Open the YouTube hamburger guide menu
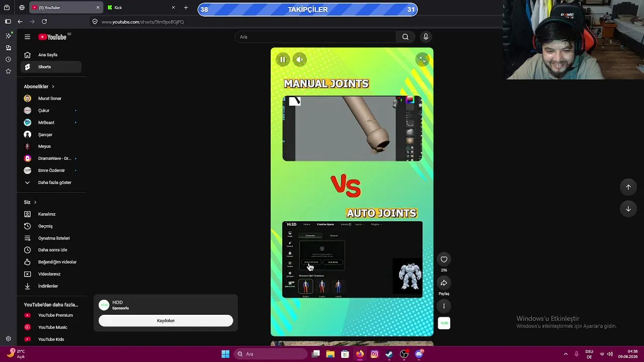 coord(27,37)
